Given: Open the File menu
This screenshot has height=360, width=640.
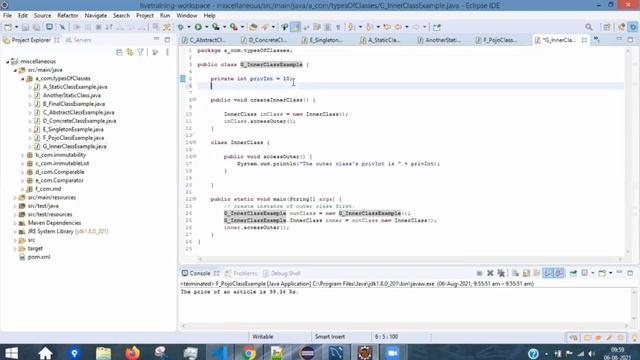Looking at the screenshot, I should pos(7,16).
